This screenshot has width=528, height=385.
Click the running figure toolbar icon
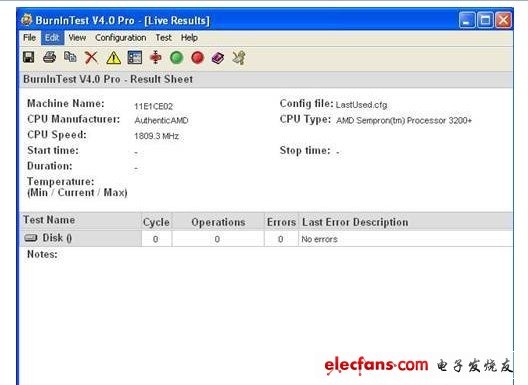[239, 58]
